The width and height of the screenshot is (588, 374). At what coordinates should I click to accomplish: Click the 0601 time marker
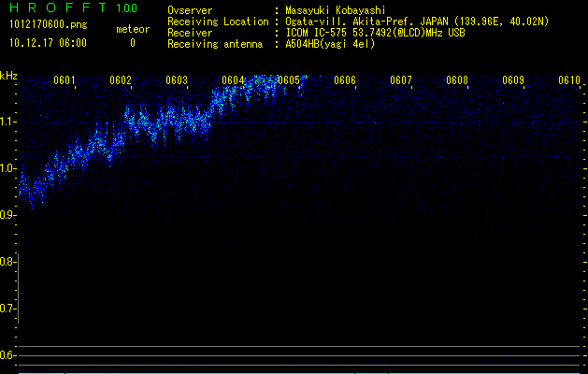[65, 80]
